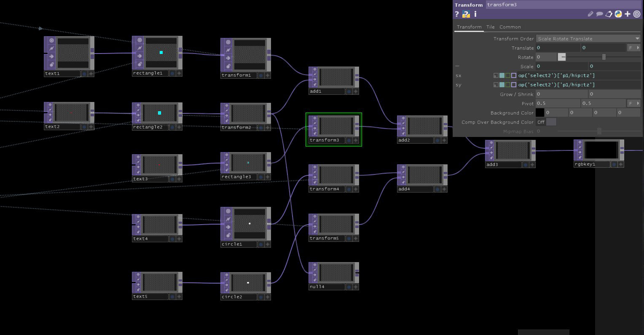Screen dimensions: 644x335
Task: Switch to the Common parameter tab
Action: (x=510, y=27)
